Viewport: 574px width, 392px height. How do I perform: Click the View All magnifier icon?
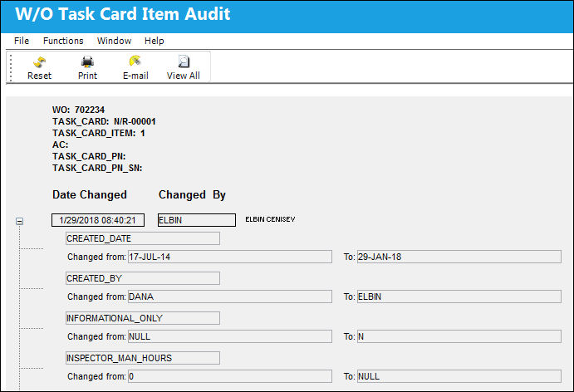pos(184,61)
